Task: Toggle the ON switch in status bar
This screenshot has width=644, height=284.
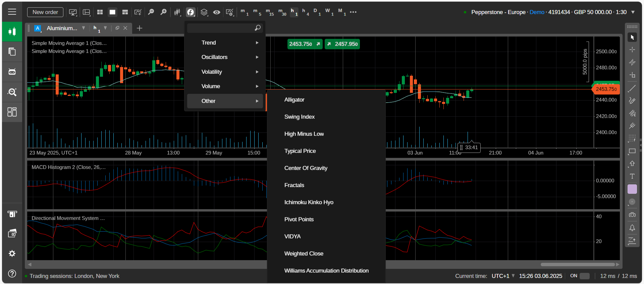Action: pyautogui.click(x=585, y=276)
